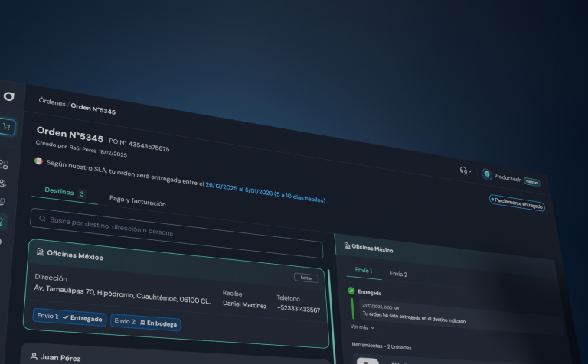
Task: Click the Envío 1: Entregado badge
Action: tap(70, 317)
